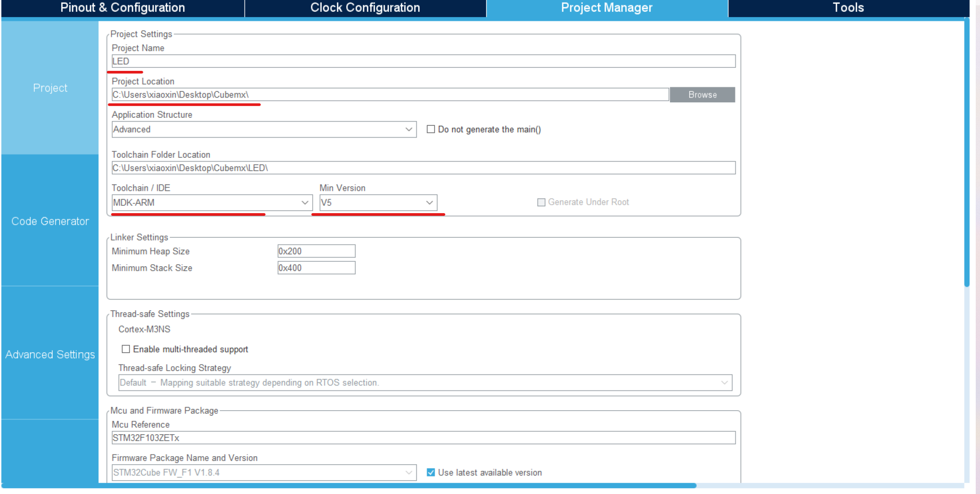980x494 pixels.
Task: Toggle Do not generate the main() checkbox
Action: 431,129
